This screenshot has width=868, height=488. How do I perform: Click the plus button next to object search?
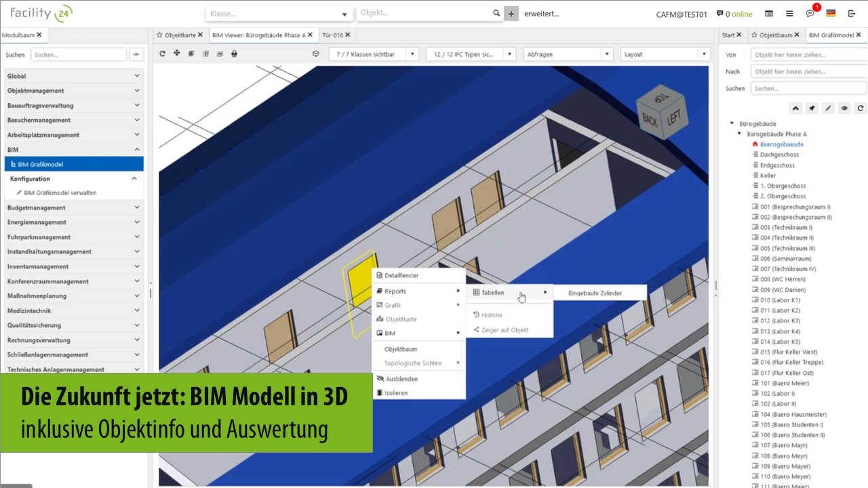pos(511,14)
